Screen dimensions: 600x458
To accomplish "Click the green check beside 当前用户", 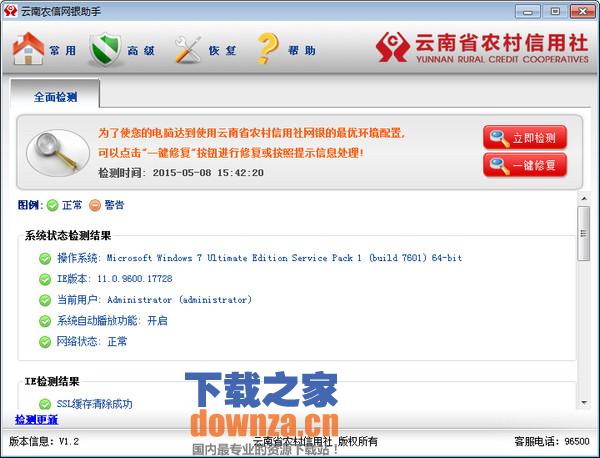I will coord(45,300).
